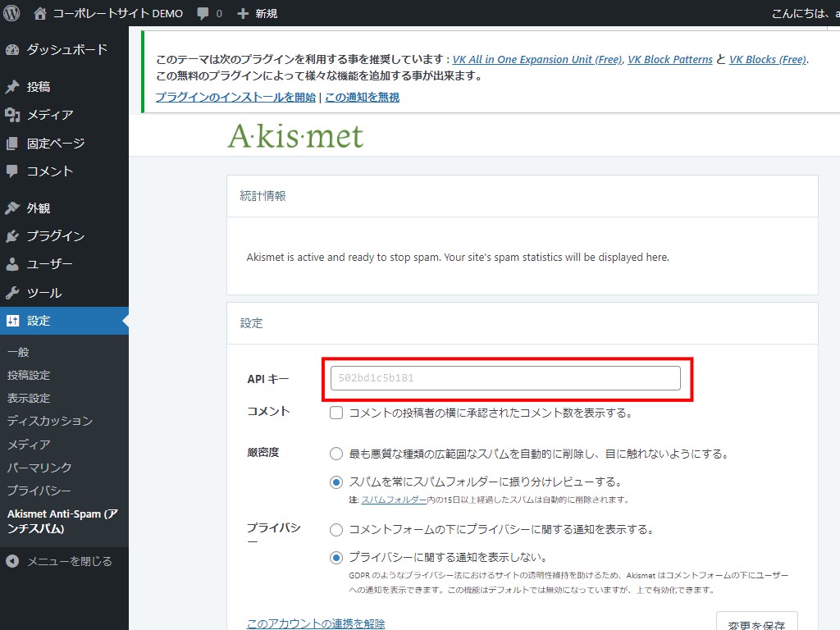This screenshot has width=840, height=630.
Task: Open ダッシュボード via its gauge icon
Action: (12, 49)
